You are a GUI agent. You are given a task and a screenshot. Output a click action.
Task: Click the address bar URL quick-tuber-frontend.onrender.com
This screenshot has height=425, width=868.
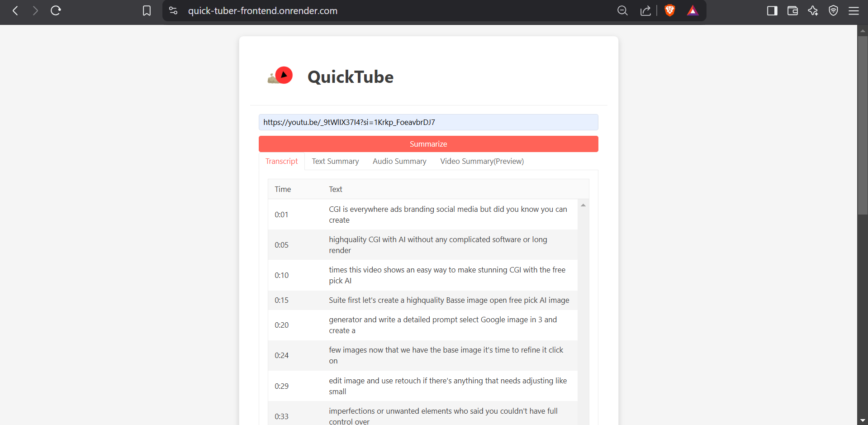click(263, 11)
